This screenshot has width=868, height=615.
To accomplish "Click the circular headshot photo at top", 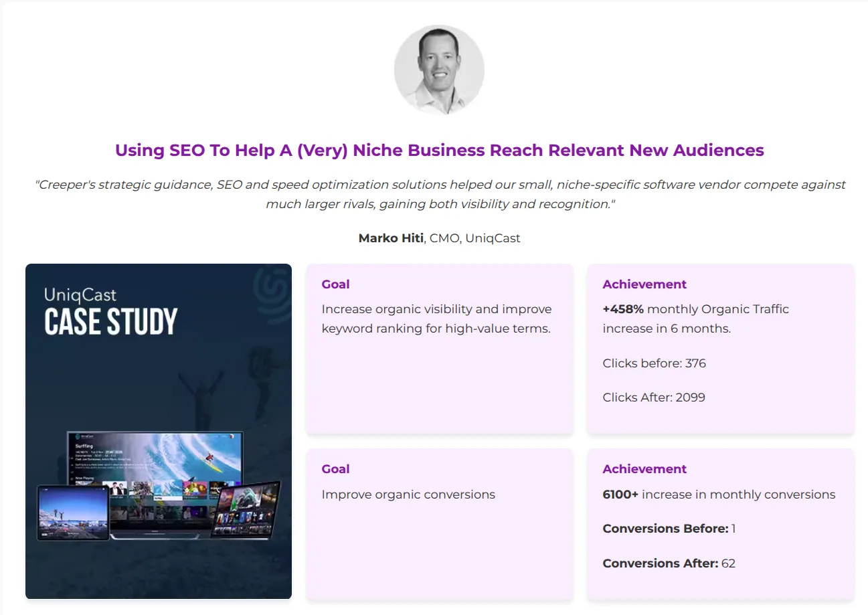I will [x=439, y=70].
